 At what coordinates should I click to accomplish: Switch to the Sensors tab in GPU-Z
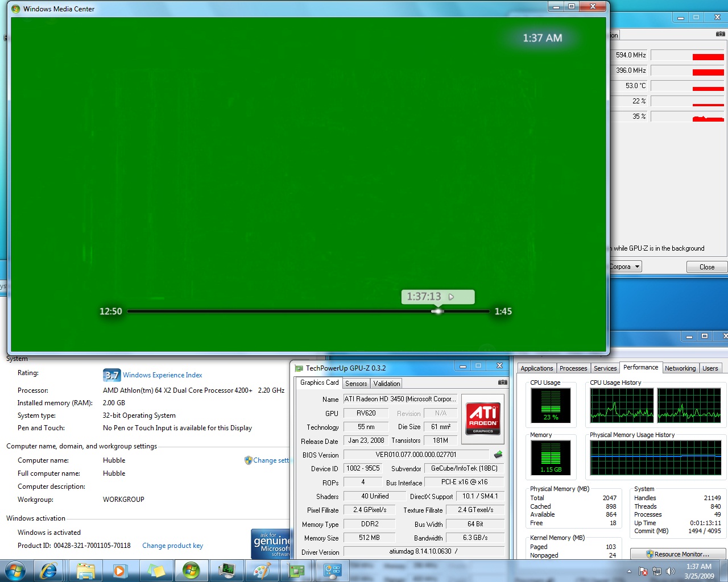[356, 384]
